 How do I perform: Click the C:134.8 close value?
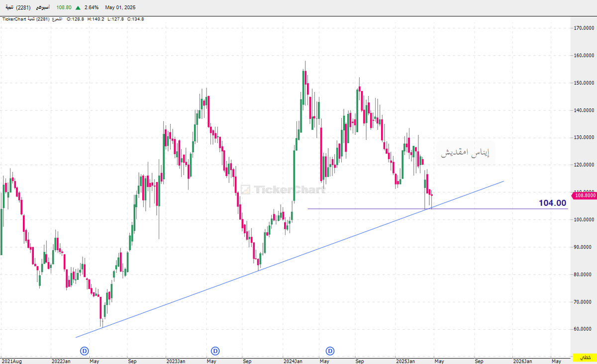pos(136,19)
